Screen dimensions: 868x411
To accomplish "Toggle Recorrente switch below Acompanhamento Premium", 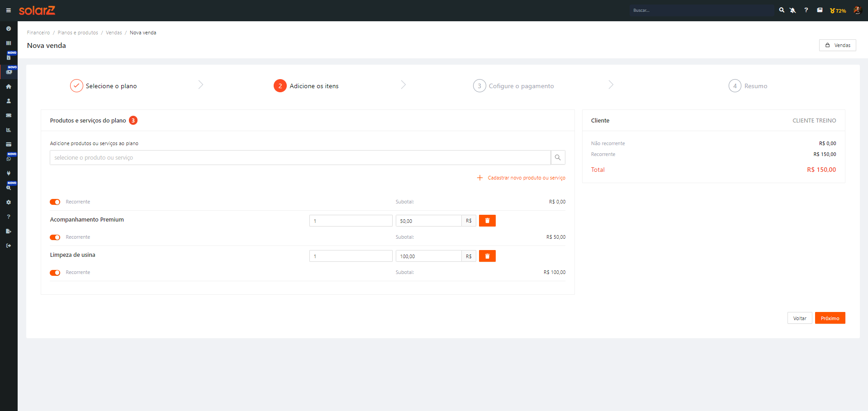I will [x=55, y=237].
